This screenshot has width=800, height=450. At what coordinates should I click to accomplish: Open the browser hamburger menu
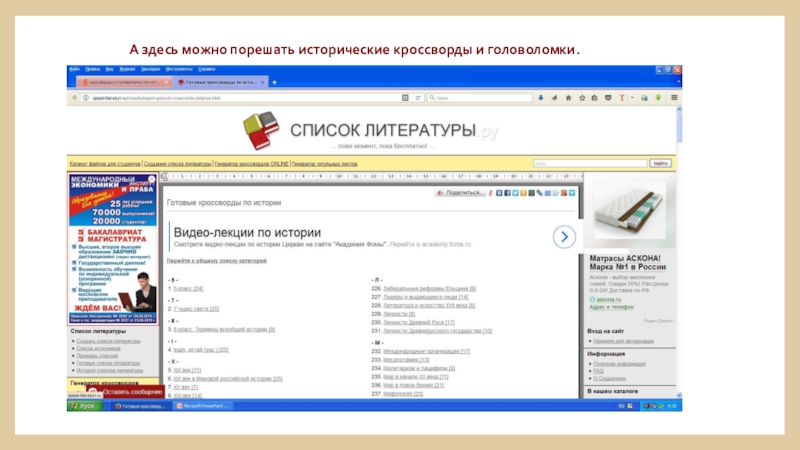674,98
